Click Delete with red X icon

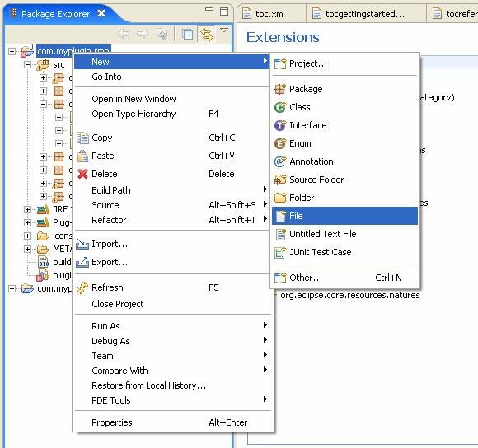[172, 174]
